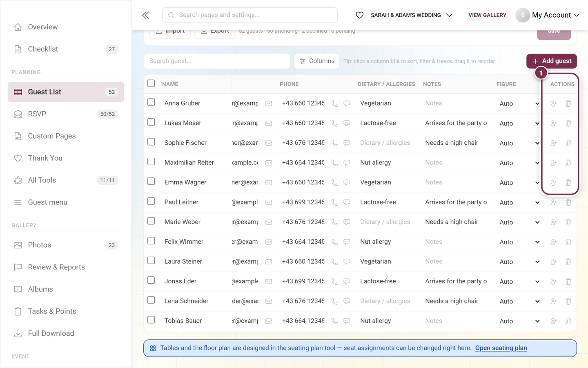This screenshot has height=368, width=588.
Task: Delete Maximilian Reiter with the trash icon
Action: point(568,163)
